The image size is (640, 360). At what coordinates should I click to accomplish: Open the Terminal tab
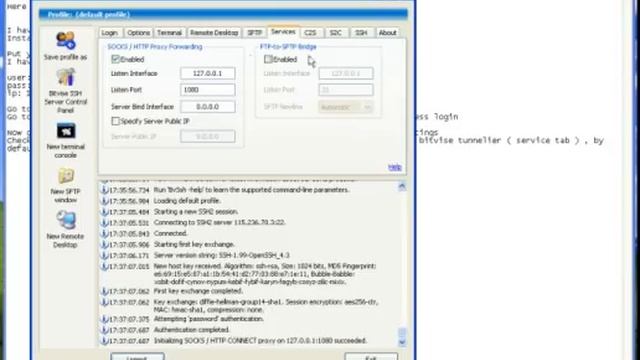169,33
